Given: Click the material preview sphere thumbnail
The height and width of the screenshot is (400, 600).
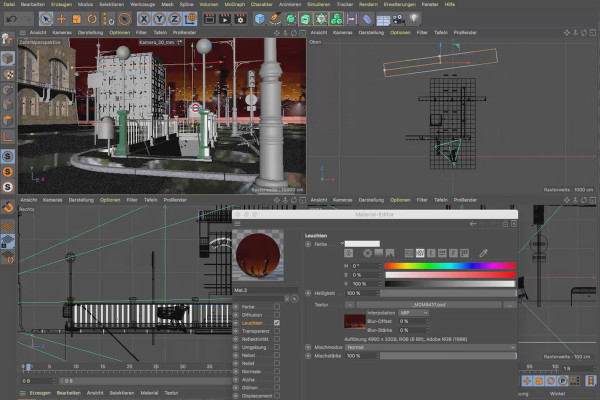Looking at the screenshot, I should 258,255.
